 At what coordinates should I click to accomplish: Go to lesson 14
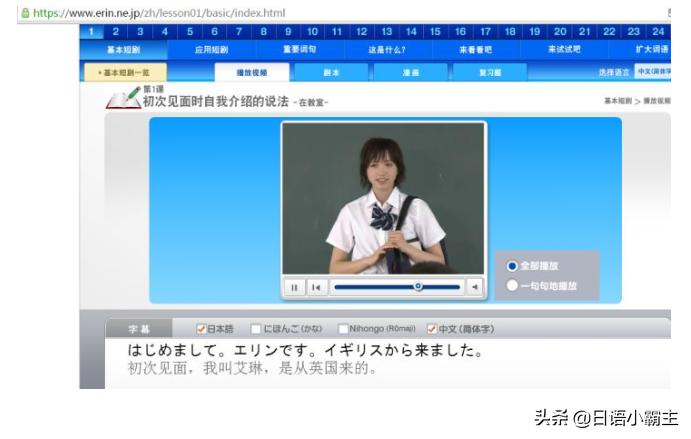click(411, 32)
